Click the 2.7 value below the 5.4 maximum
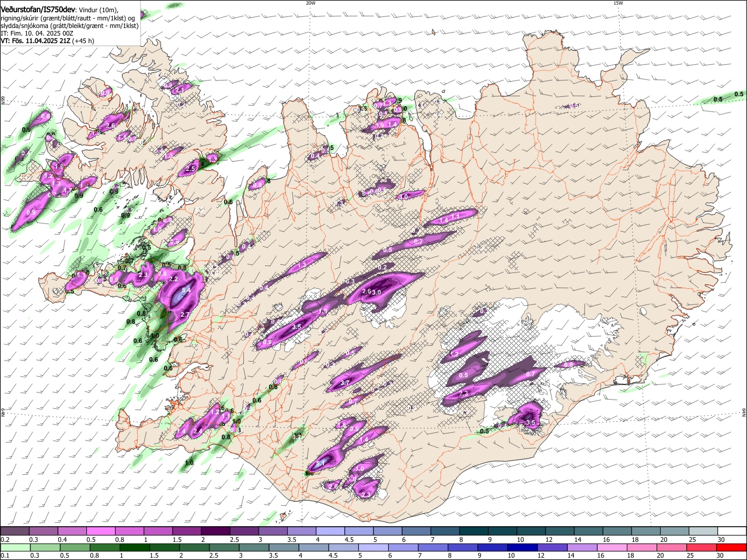Screen dimensions: 747x560 (x=184, y=314)
